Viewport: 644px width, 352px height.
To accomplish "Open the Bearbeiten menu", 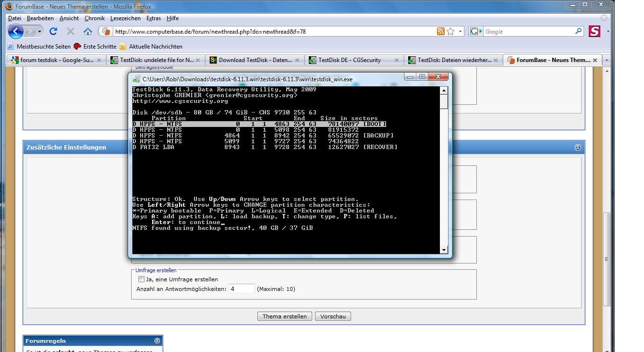I will (40, 18).
